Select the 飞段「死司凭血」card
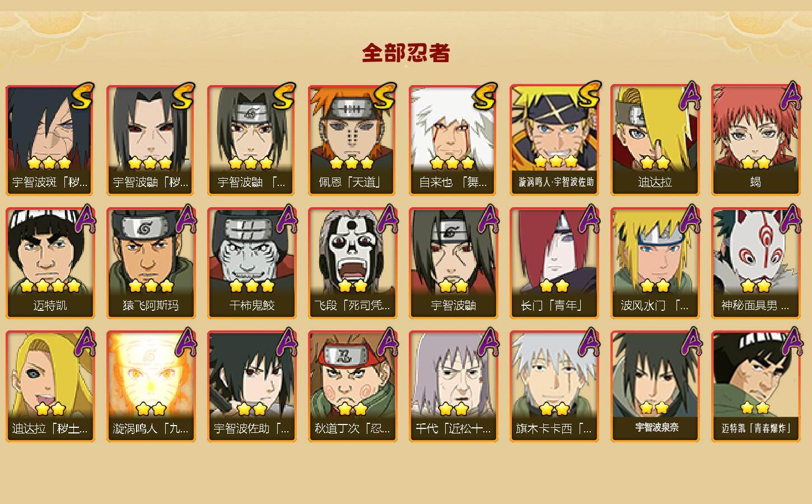The width and height of the screenshot is (812, 504). point(352,263)
